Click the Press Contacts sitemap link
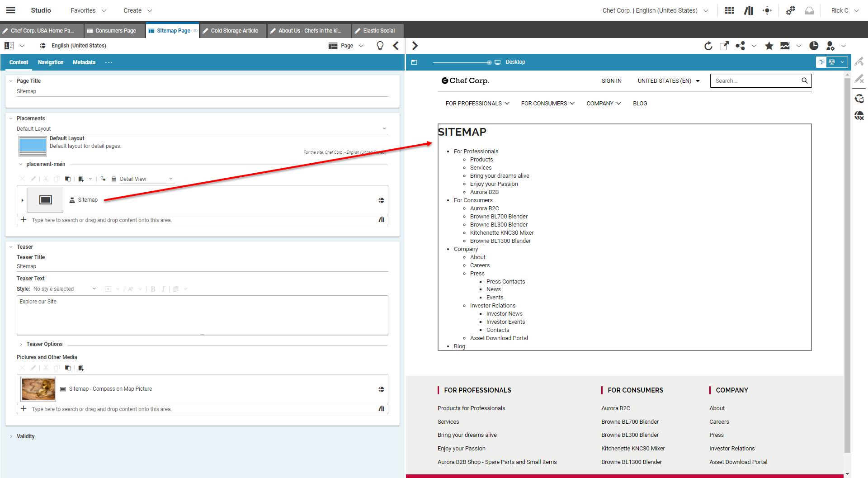The image size is (868, 478). (x=505, y=282)
